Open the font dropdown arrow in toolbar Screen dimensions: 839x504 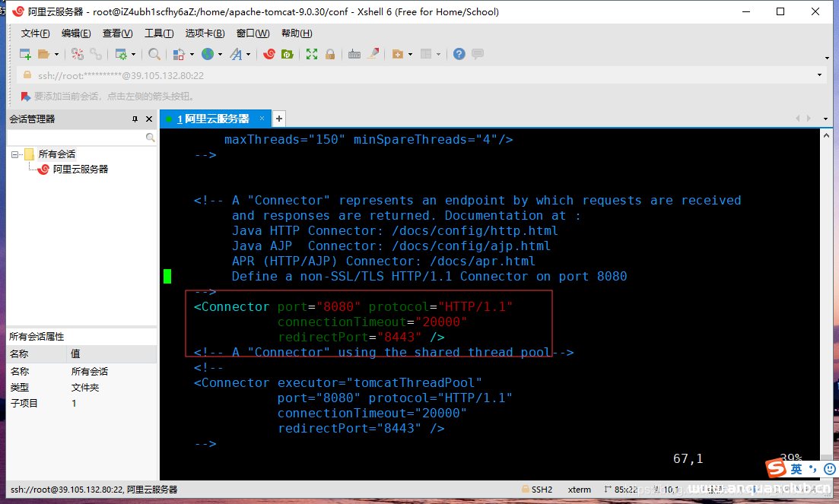248,55
